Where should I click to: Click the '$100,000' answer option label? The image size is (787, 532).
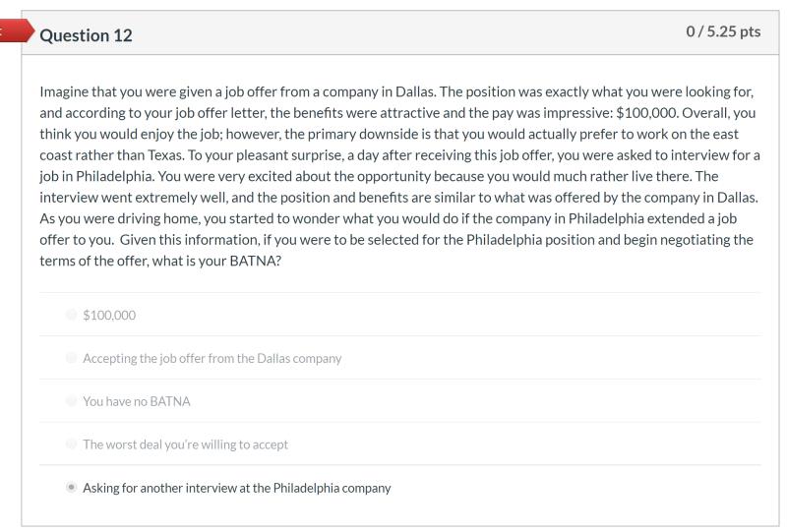coord(109,315)
